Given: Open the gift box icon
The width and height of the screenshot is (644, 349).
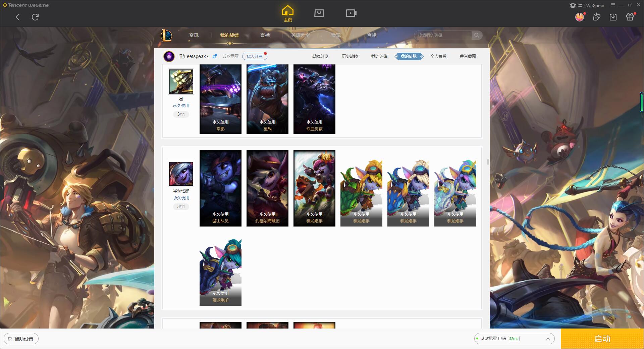Looking at the screenshot, I should tap(630, 17).
